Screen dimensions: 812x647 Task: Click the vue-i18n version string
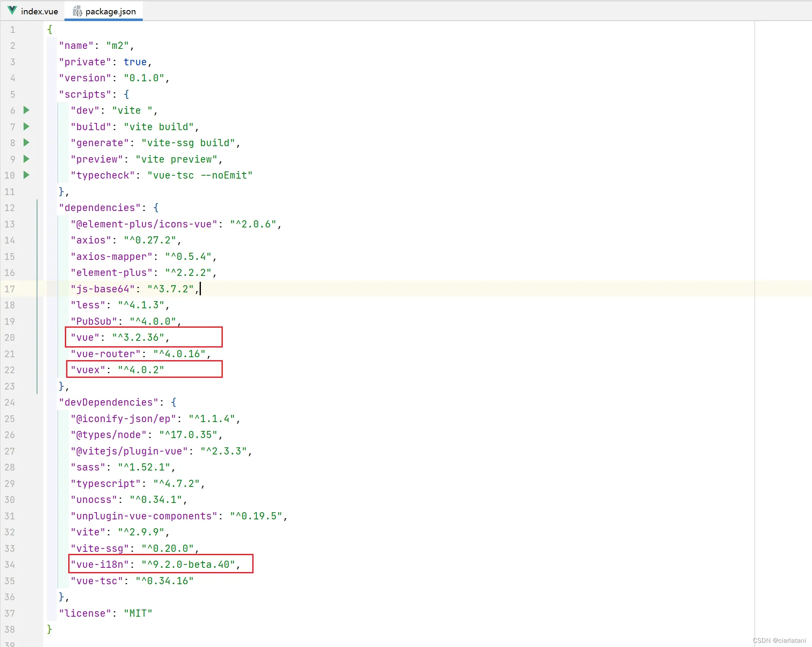coord(188,564)
